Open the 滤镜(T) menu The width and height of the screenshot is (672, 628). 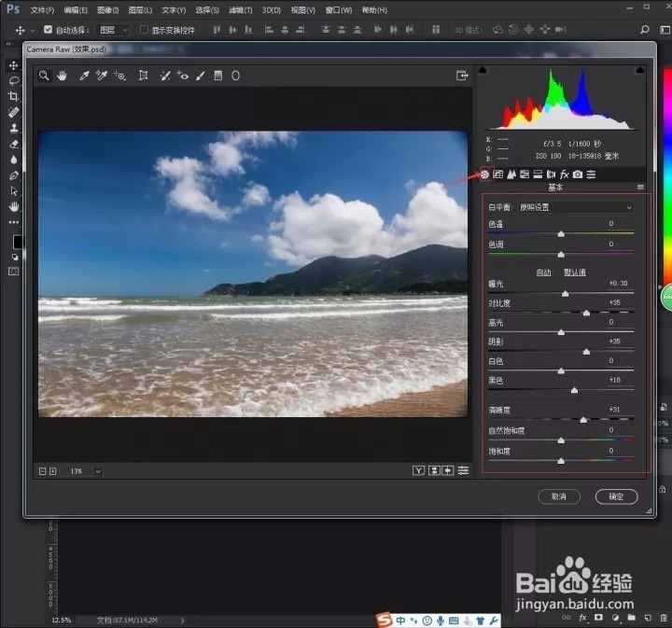(241, 10)
